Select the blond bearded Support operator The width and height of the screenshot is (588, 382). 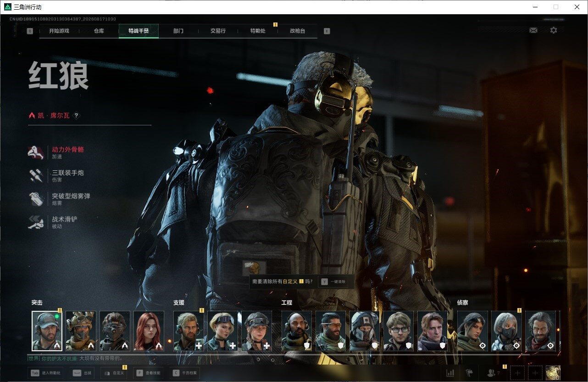[189, 331]
